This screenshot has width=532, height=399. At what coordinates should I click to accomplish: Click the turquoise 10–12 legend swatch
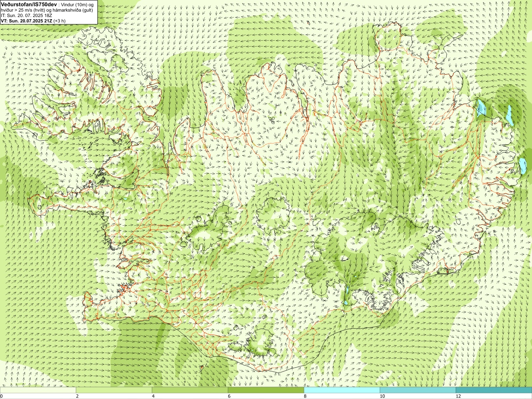pyautogui.click(x=418, y=390)
